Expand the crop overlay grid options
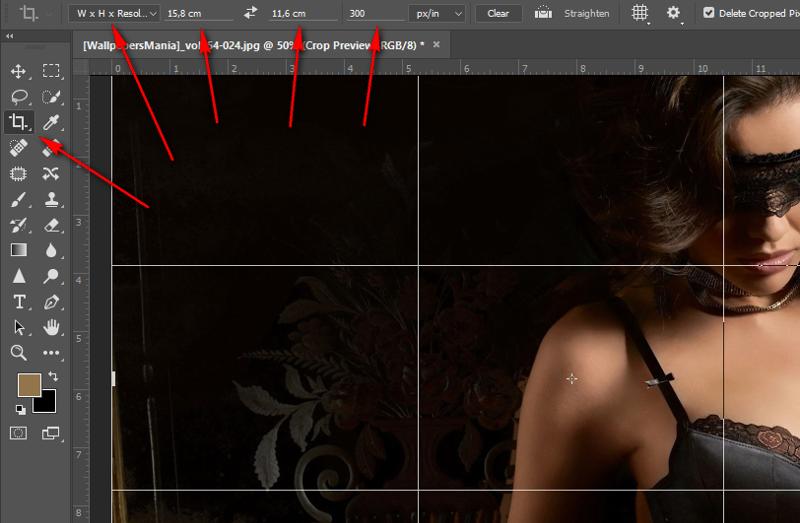This screenshot has height=523, width=800. (640, 13)
